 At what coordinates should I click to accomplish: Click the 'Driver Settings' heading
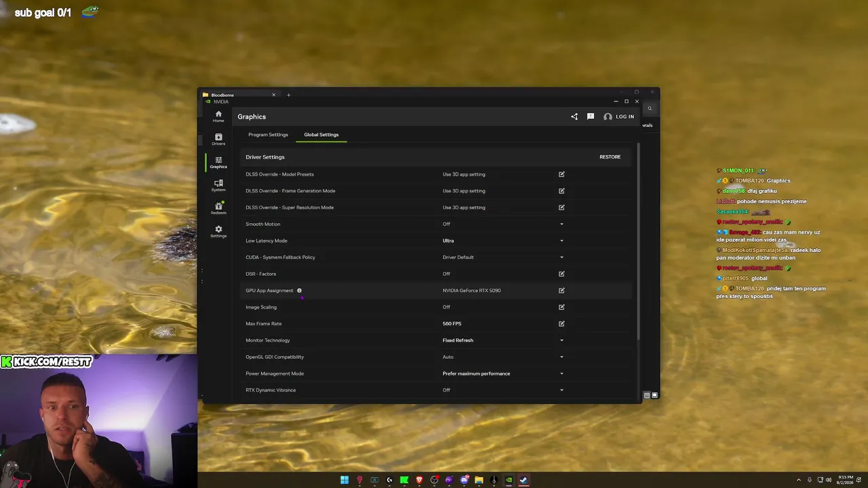[265, 157]
